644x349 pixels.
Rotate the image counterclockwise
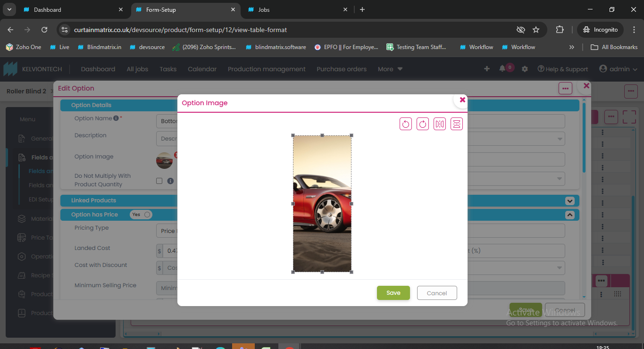406,124
